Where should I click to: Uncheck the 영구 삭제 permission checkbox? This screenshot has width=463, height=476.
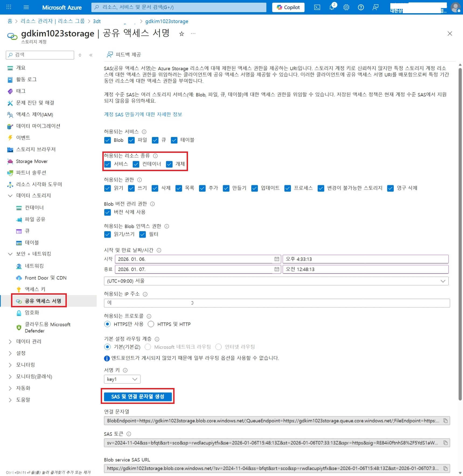390,188
